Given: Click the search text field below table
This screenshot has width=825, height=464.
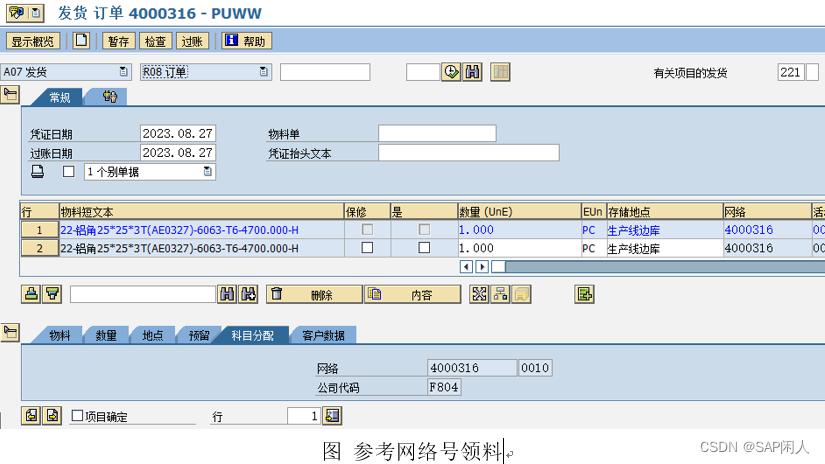Looking at the screenshot, I should (143, 294).
